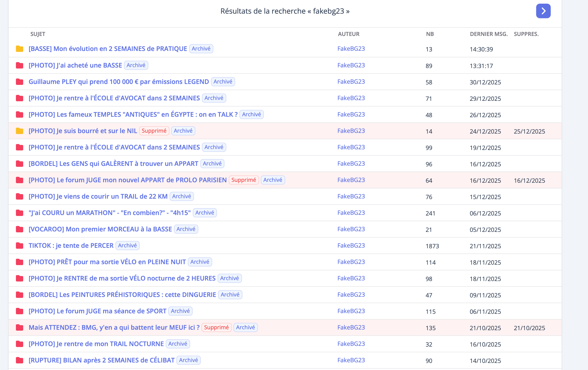This screenshot has width=588, height=370.
Task: Click red folder icon beside RUPTURE BILAN topic
Action: point(20,360)
